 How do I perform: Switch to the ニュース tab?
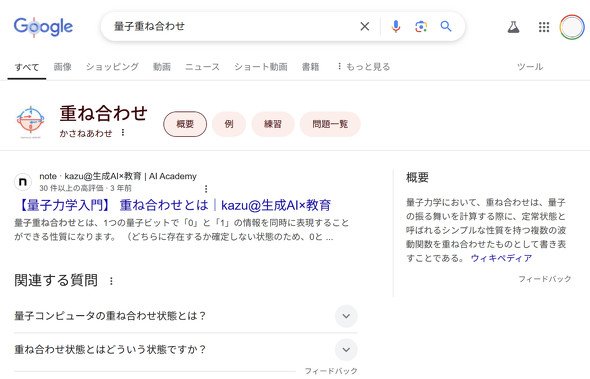[202, 67]
